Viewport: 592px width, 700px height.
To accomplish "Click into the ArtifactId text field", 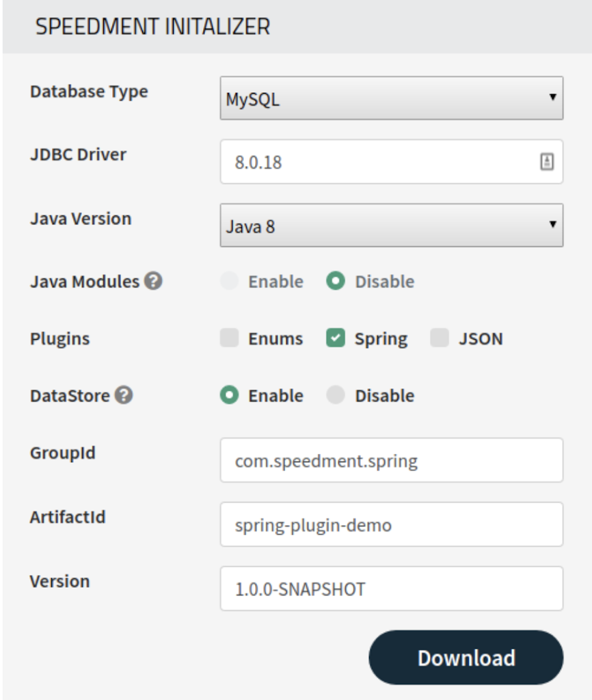I will click(391, 524).
